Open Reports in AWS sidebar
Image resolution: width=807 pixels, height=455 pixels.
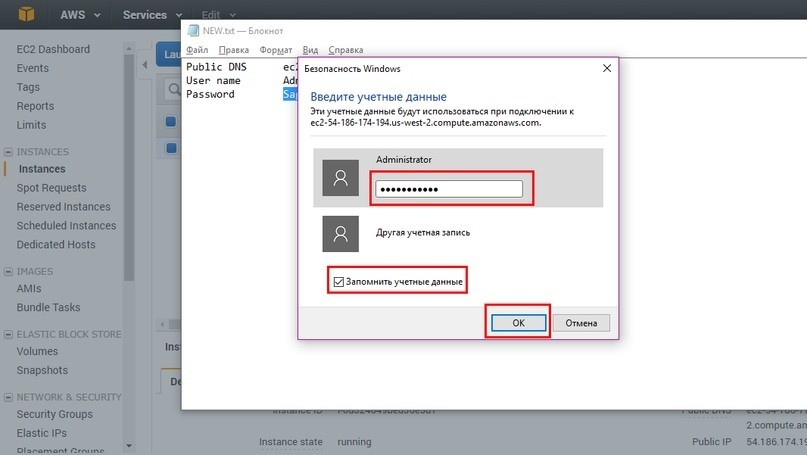click(35, 106)
